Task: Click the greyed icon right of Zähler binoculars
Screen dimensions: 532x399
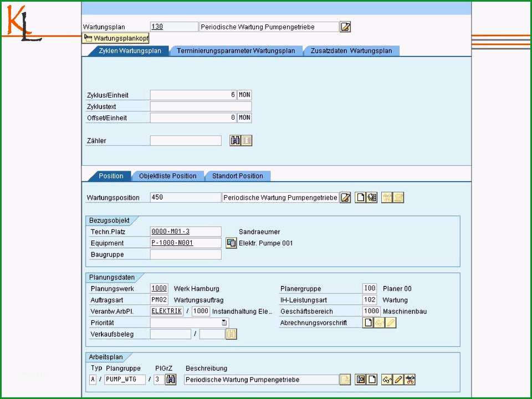Action: coord(247,140)
